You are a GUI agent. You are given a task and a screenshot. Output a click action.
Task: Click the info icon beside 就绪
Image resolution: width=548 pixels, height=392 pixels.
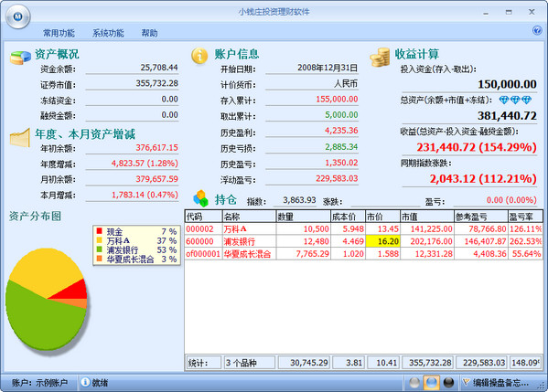tap(85, 382)
